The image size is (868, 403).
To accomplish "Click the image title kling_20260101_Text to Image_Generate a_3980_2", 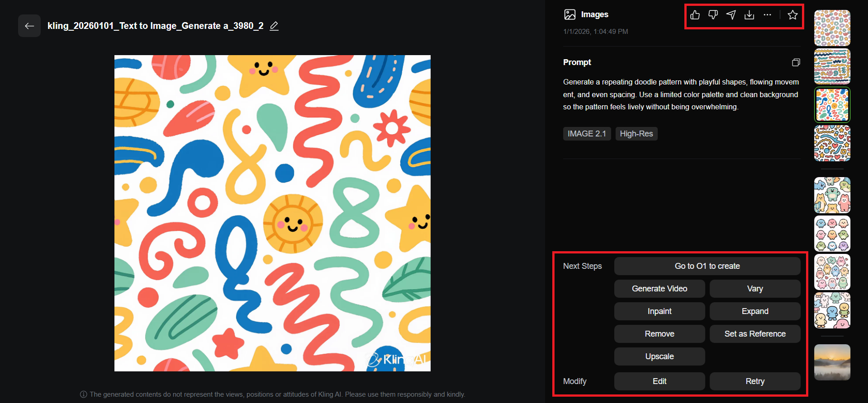I will point(156,26).
